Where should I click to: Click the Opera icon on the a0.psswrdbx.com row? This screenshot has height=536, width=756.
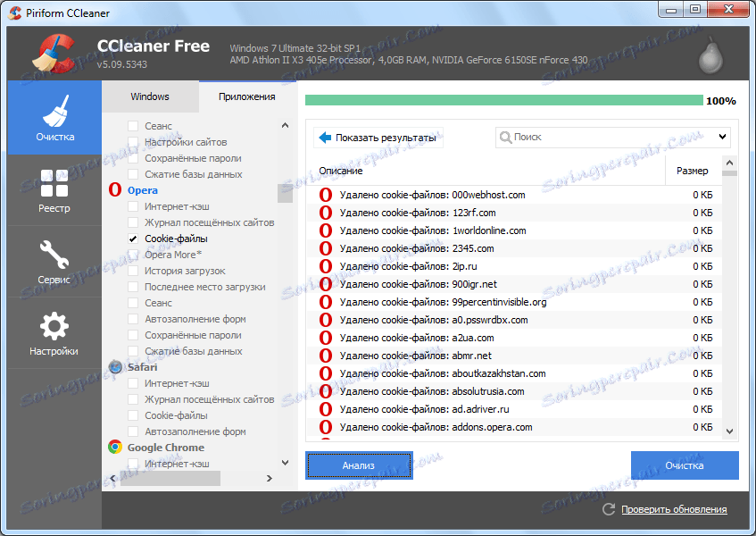pos(326,320)
